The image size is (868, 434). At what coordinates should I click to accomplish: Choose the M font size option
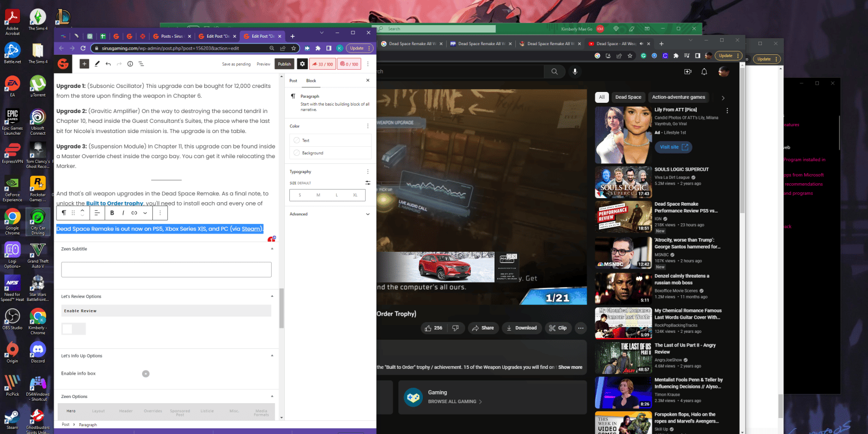pyautogui.click(x=318, y=195)
